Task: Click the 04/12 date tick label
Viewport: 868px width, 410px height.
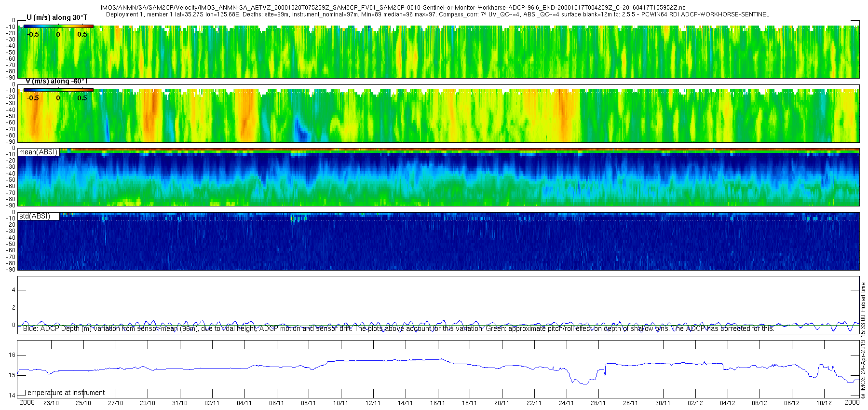Action: point(728,403)
